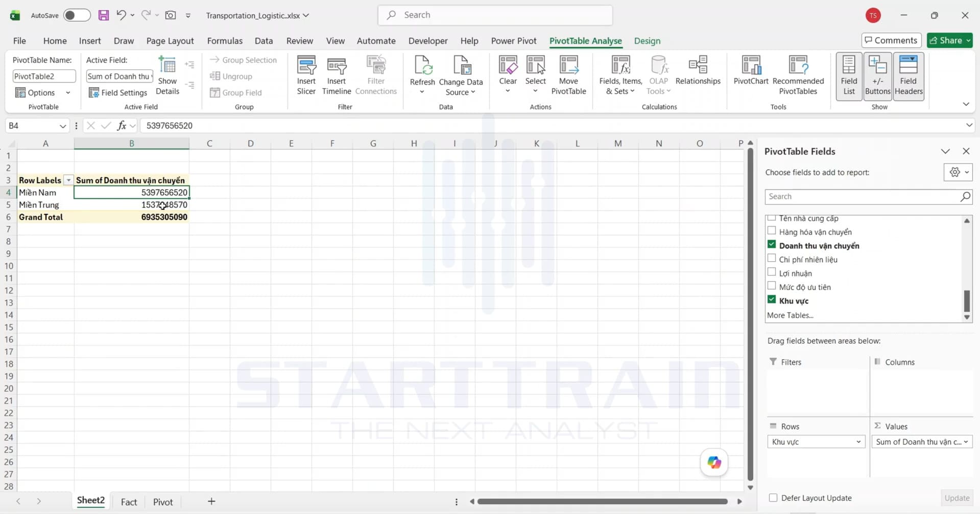This screenshot has width=980, height=514.
Task: Open Fields, Items & Sets
Action: pyautogui.click(x=620, y=76)
